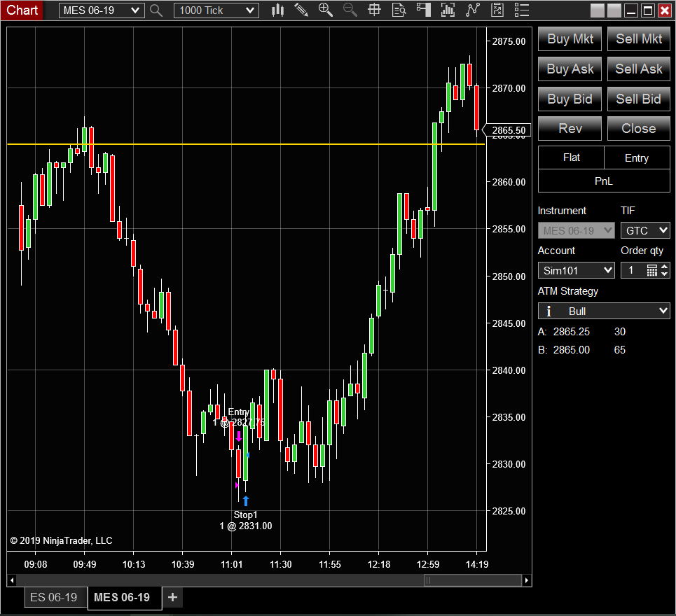Click the Buy Ask button
676x616 pixels.
570,69
